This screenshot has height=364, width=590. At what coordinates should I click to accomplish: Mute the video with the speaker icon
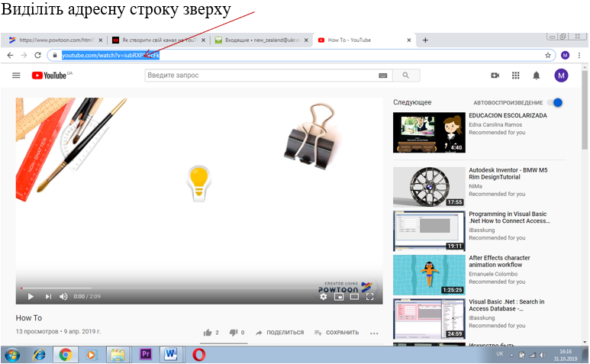[63, 297]
